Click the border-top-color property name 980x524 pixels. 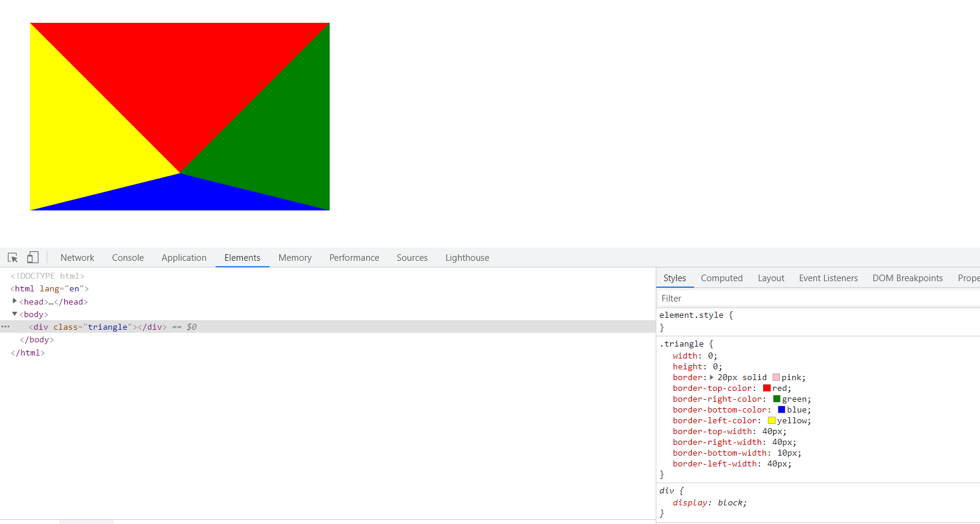pos(712,389)
